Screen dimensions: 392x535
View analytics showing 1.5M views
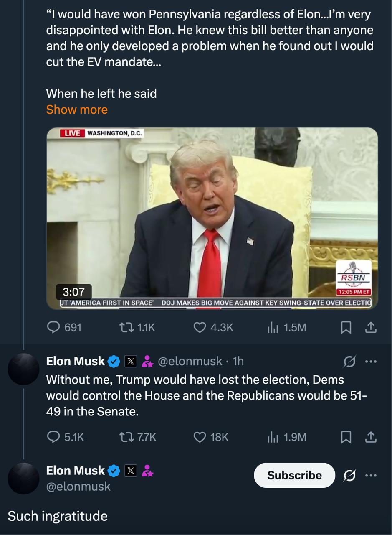tap(286, 327)
